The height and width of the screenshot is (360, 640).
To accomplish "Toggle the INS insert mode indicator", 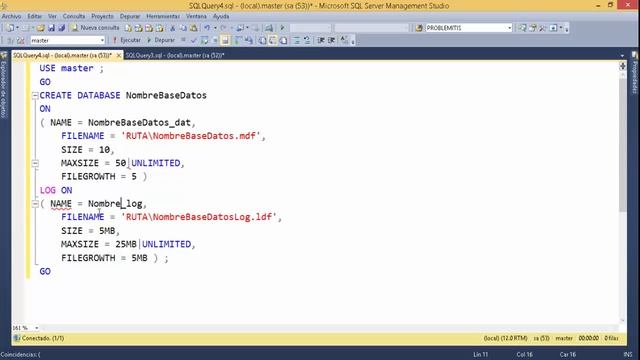I will click(x=628, y=354).
